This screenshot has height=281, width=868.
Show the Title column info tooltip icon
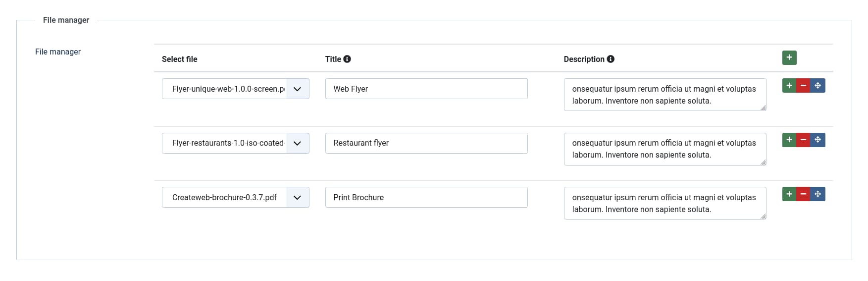click(x=347, y=59)
